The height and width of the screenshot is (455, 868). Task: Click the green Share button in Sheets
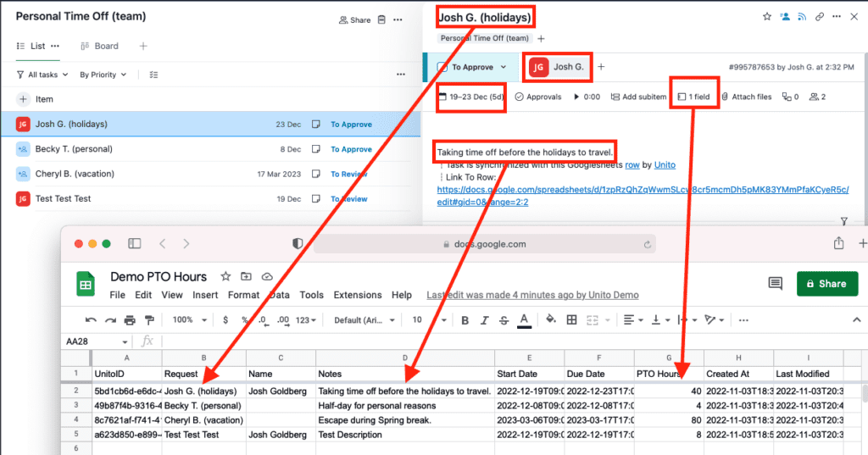tap(826, 283)
